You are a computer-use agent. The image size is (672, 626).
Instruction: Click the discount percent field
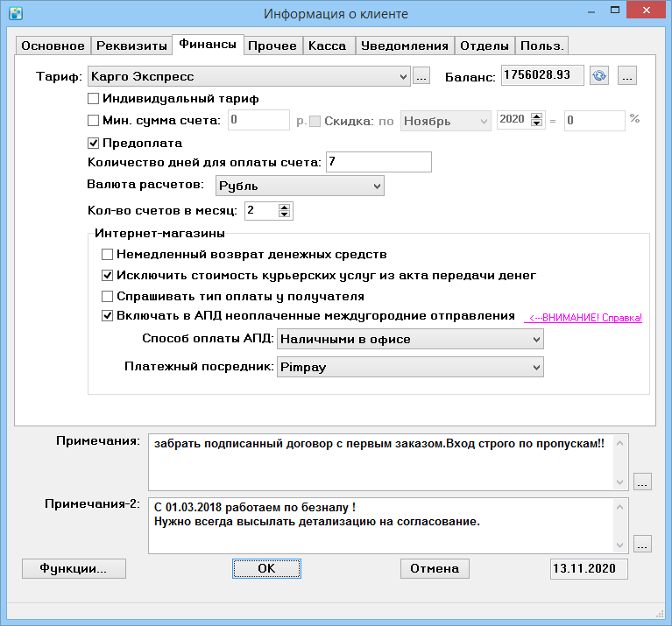pos(594,120)
